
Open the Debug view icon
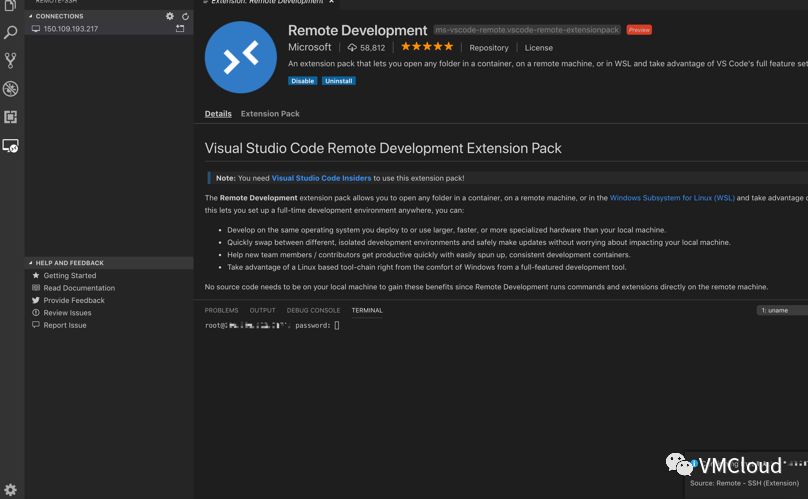(10, 89)
